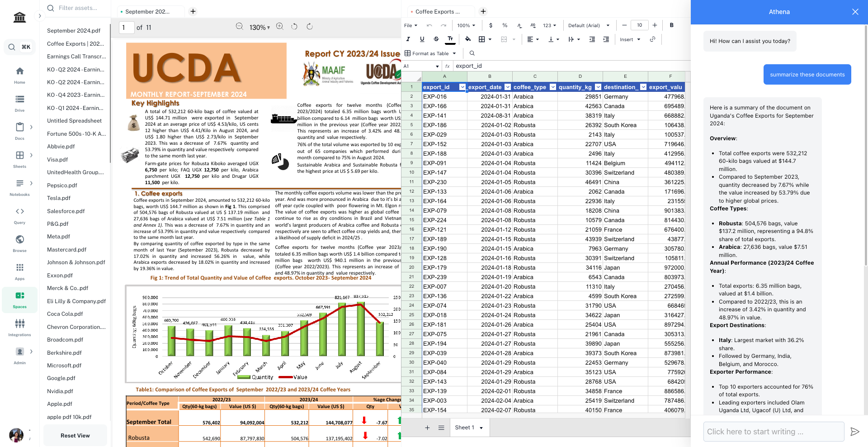
Task: Open the Insert dropdown
Action: point(630,39)
